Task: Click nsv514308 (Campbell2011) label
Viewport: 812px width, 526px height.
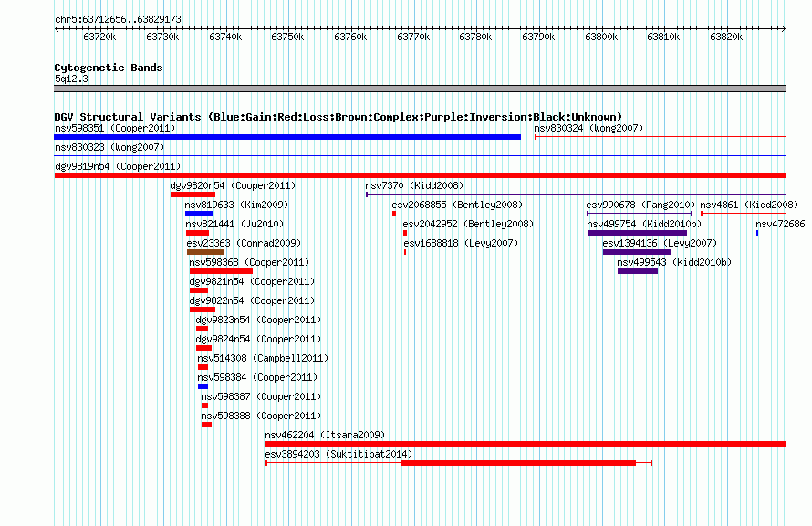Action: [x=263, y=358]
